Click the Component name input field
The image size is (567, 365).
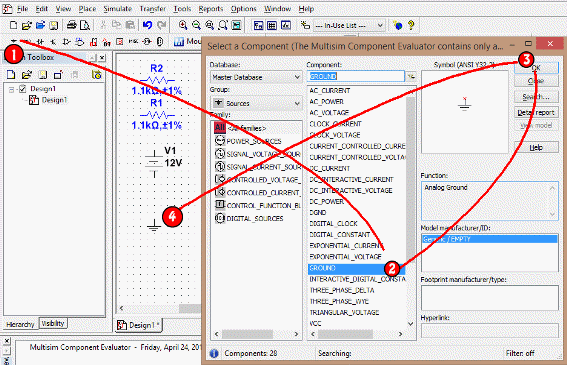point(356,76)
